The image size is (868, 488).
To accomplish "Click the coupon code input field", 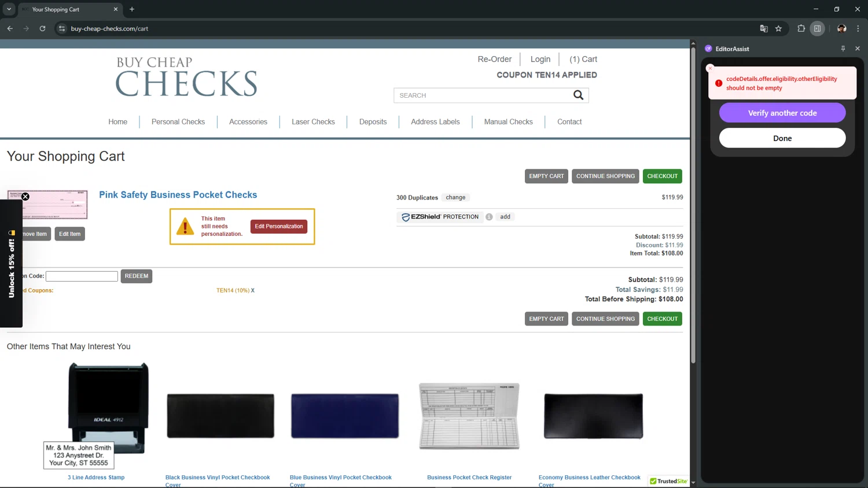I will [x=82, y=276].
